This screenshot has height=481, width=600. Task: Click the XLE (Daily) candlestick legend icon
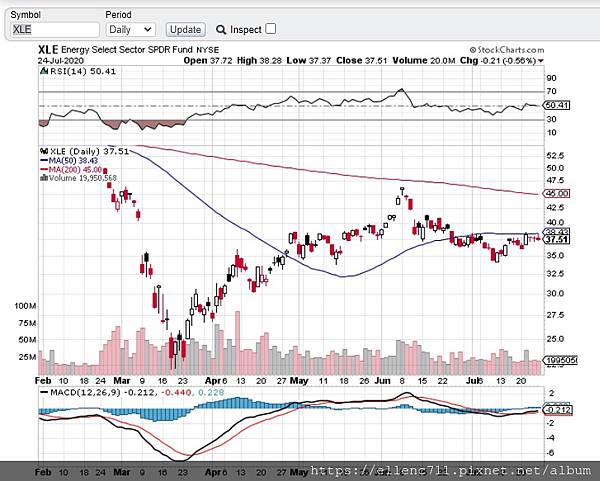pos(44,151)
